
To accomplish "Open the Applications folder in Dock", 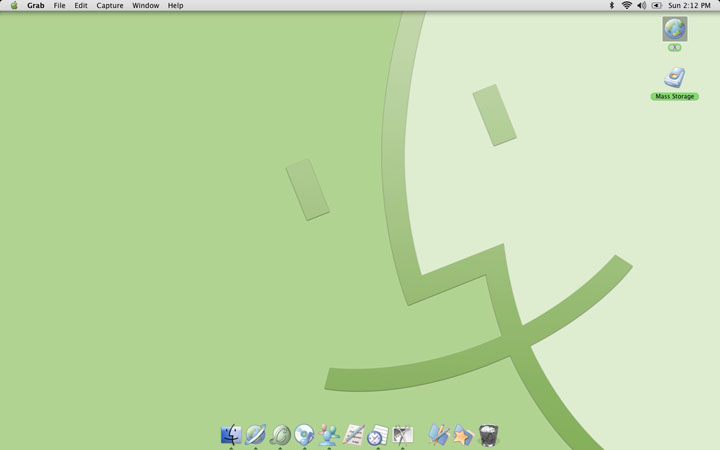I will tap(439, 434).
